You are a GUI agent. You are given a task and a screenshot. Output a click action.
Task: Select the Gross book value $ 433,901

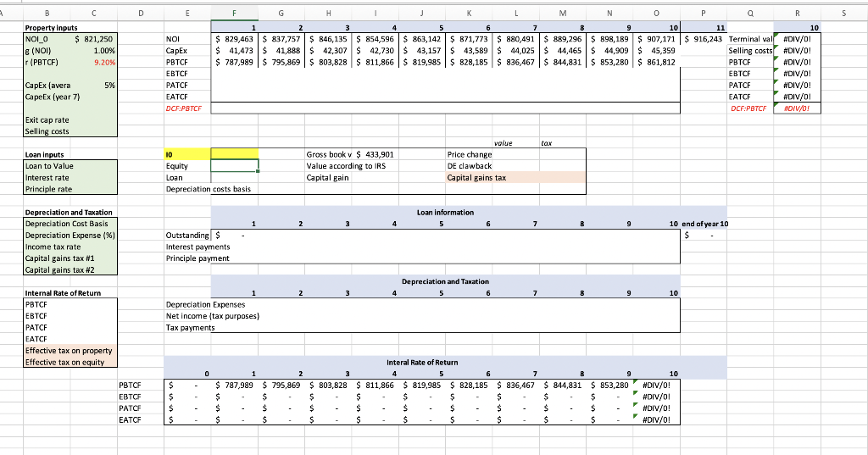(375, 154)
